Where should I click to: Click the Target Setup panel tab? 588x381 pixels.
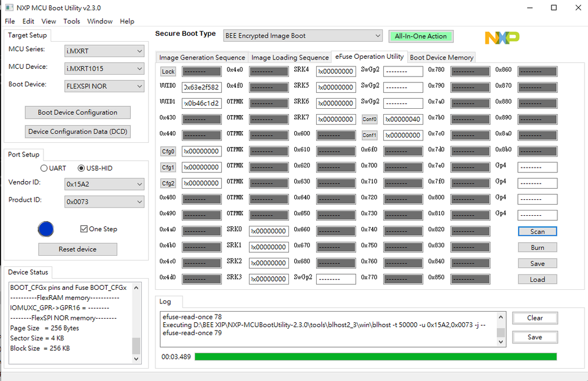click(x=28, y=35)
